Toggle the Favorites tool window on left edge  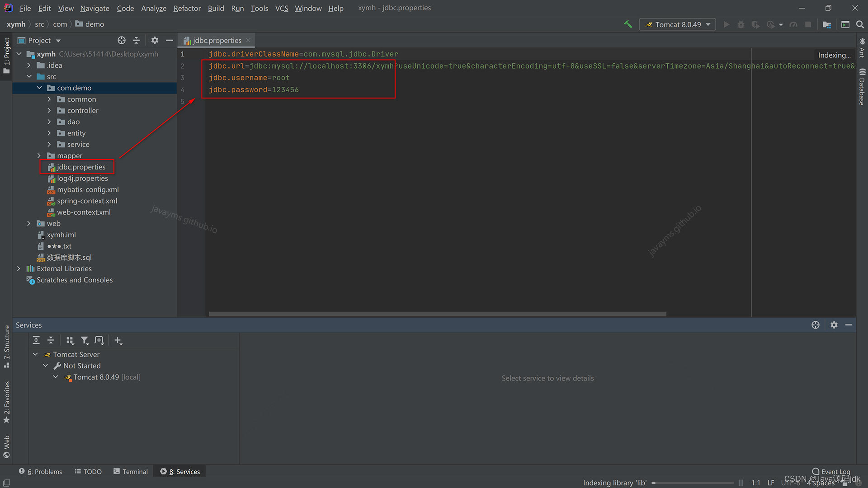6,401
